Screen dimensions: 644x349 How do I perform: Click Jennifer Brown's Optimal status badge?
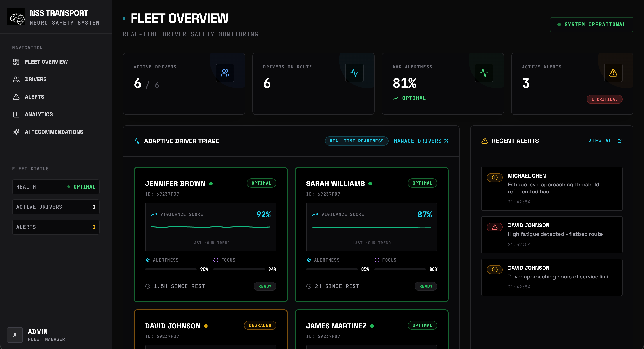tap(261, 183)
